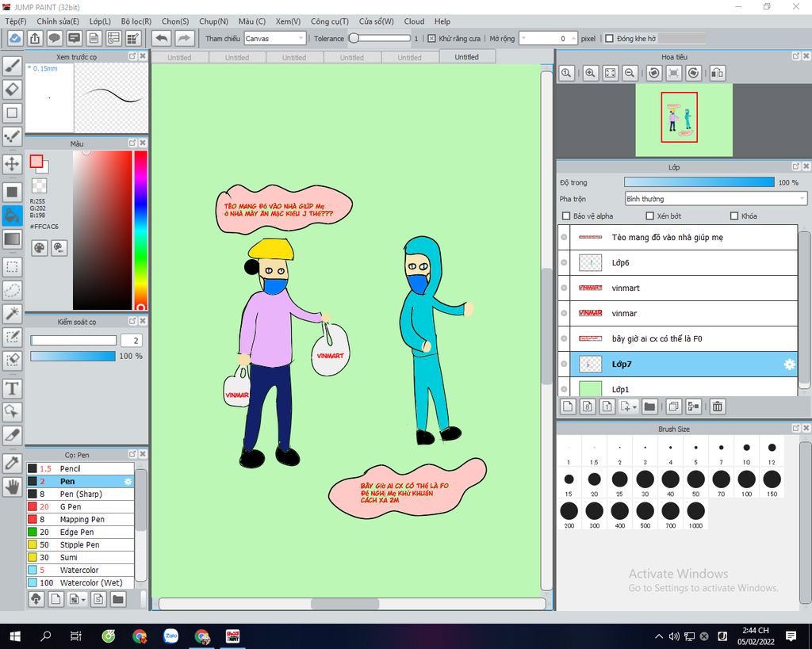Select the G Pen brush
Screen dimensions: 812x649
(x=80, y=506)
